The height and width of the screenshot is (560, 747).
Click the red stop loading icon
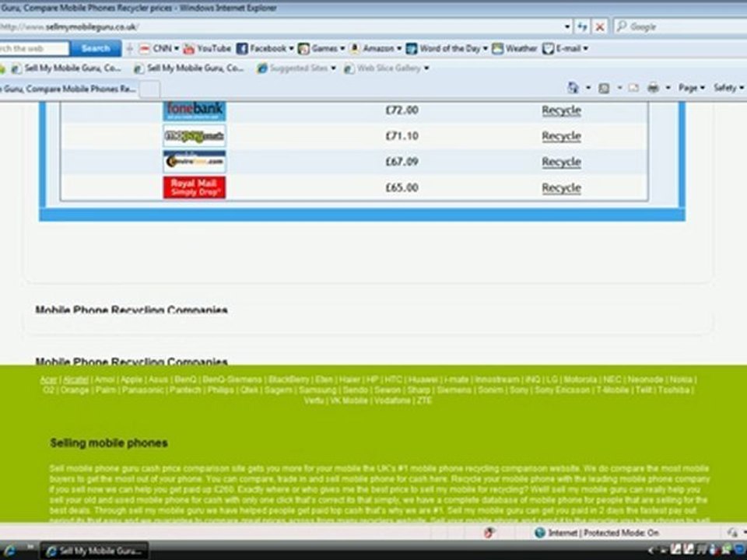click(600, 26)
